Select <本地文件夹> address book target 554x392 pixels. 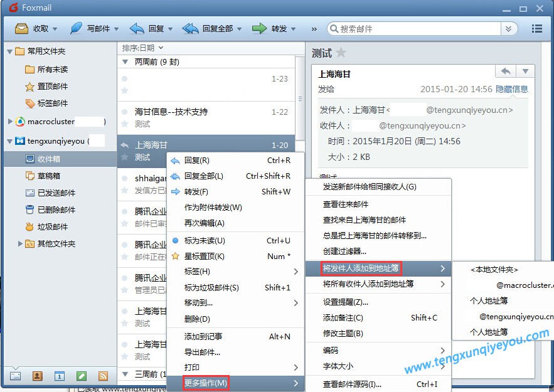494,270
